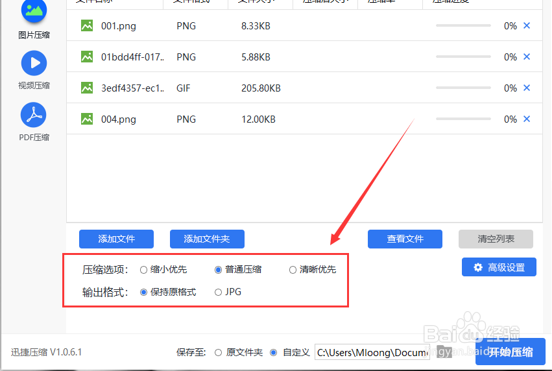Image resolution: width=552 pixels, height=371 pixels.
Task: Click the 查看文件 button
Action: pyautogui.click(x=405, y=239)
